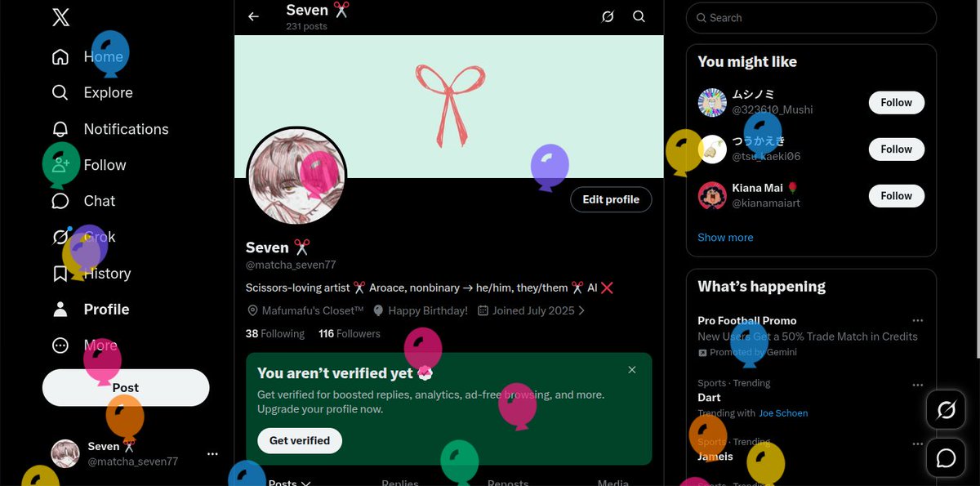The width and height of the screenshot is (980, 486).
Task: Click the Post button
Action: [x=126, y=388]
